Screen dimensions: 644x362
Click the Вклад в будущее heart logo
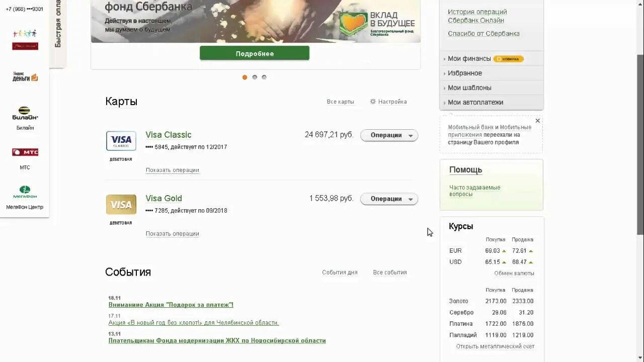coord(353,23)
